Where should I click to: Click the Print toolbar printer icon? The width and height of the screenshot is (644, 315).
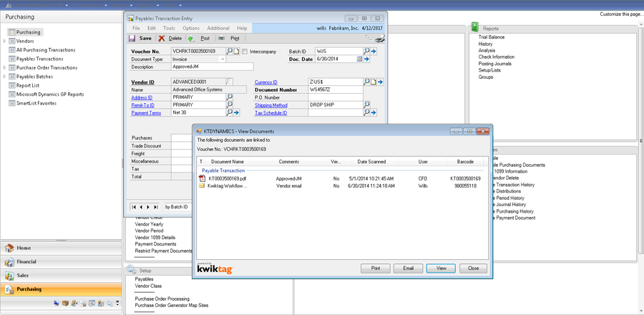[x=222, y=38]
